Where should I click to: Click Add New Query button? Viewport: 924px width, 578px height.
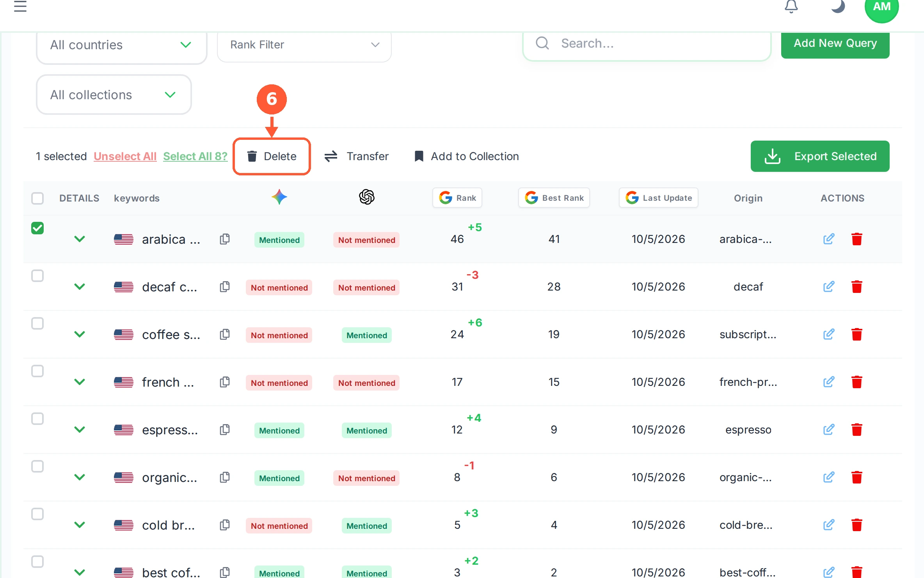click(835, 44)
